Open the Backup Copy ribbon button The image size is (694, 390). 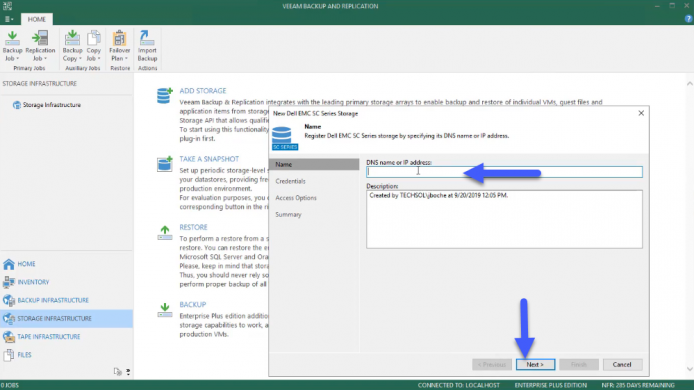point(72,46)
